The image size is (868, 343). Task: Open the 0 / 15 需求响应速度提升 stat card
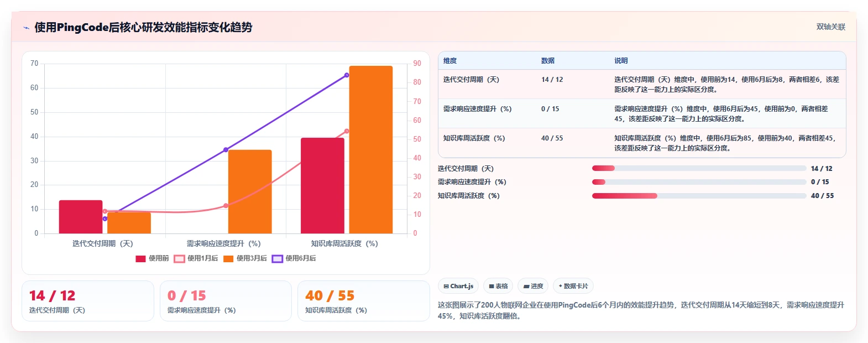point(226,301)
